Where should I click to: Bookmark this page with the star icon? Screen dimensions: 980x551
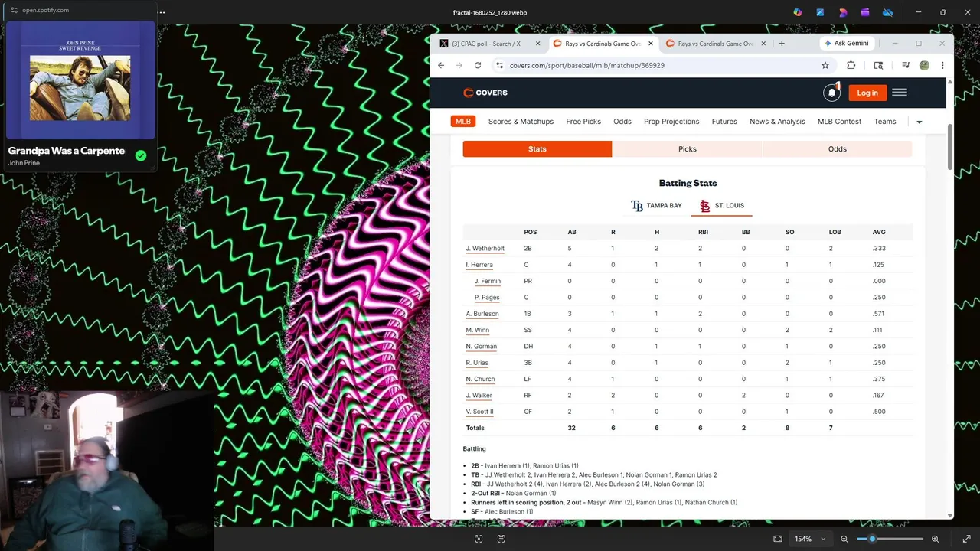click(825, 65)
